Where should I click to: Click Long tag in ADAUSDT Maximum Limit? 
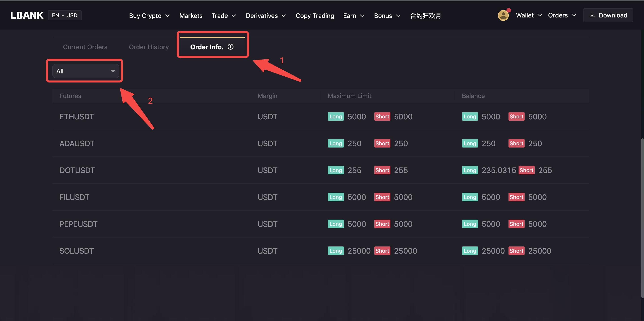tap(336, 143)
